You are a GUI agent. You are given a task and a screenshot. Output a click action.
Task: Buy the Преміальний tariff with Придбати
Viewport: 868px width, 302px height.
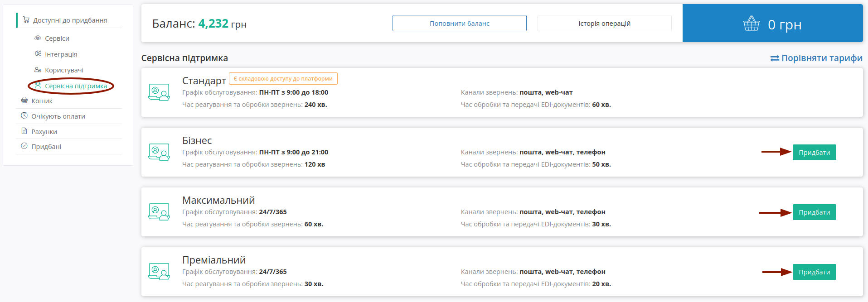815,272
